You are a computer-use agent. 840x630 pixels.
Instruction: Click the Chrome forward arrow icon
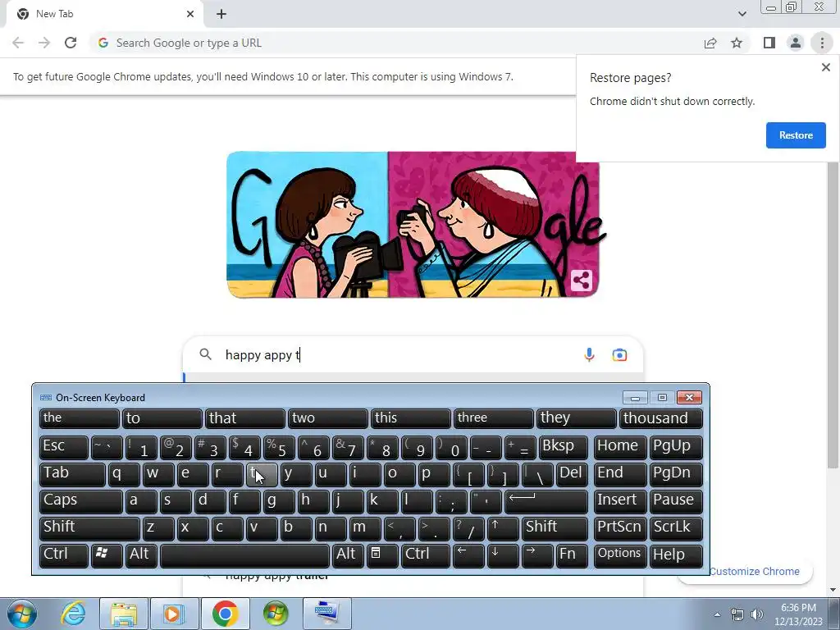tap(44, 43)
